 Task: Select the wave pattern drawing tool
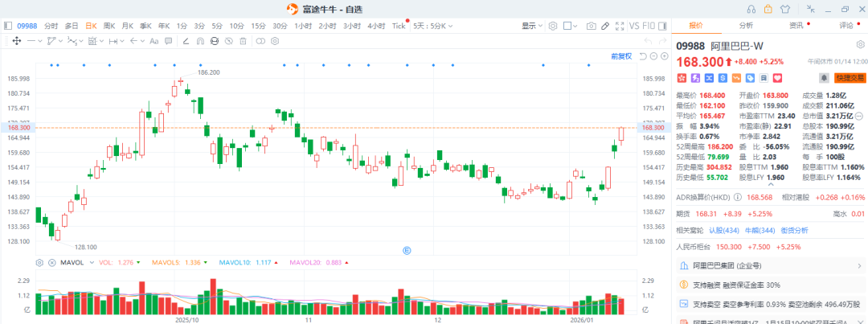tap(71, 40)
